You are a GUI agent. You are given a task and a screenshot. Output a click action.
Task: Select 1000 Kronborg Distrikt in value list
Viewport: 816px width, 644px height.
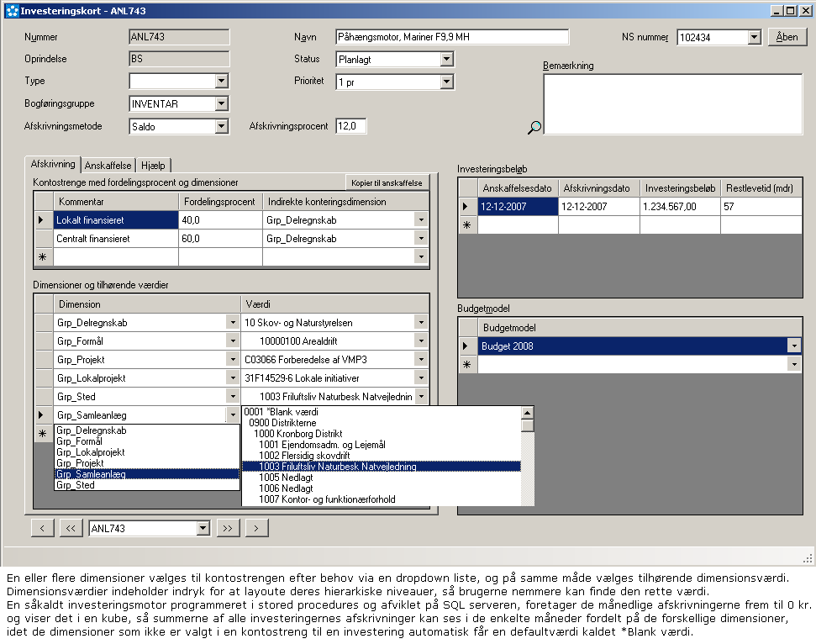click(x=382, y=434)
